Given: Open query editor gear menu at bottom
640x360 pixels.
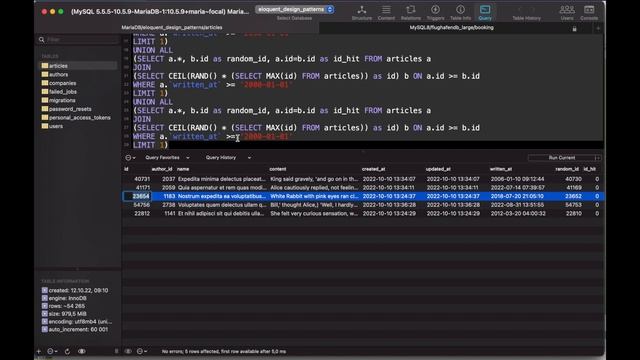Looking at the screenshot, I should pyautogui.click(x=142, y=351).
